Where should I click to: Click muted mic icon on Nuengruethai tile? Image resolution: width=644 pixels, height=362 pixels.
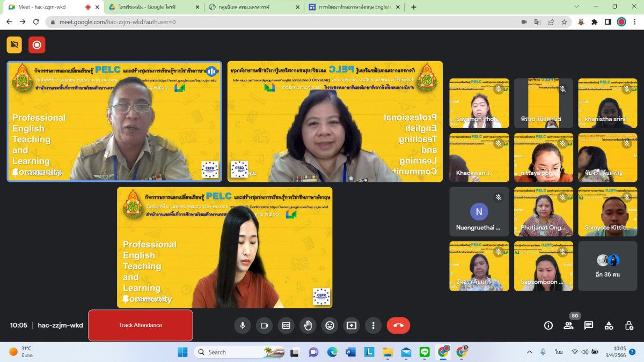tap(498, 197)
